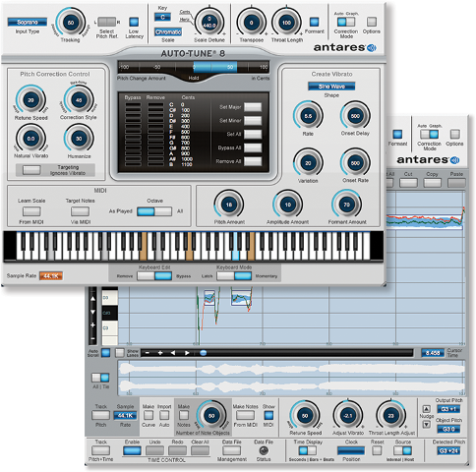The image size is (476, 472).
Task: Click the horizontal zoom out minus icon
Action: pos(148,353)
